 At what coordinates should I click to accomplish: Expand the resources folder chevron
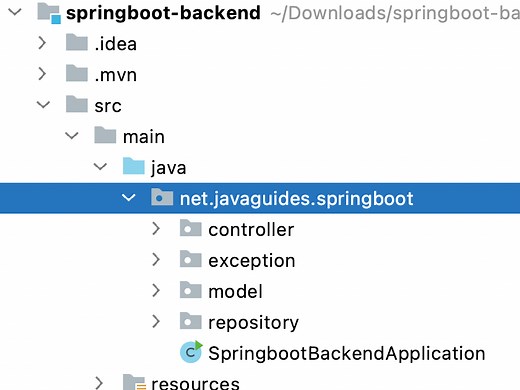pyautogui.click(x=99, y=383)
